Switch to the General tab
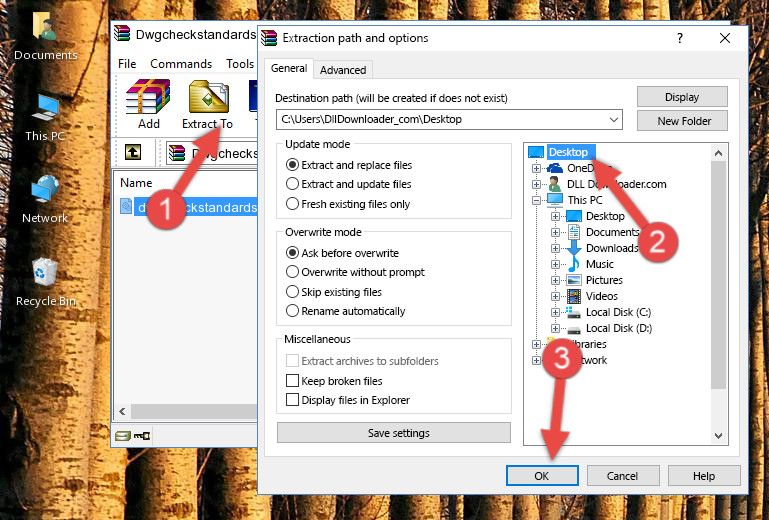769x520 pixels. 289,68
